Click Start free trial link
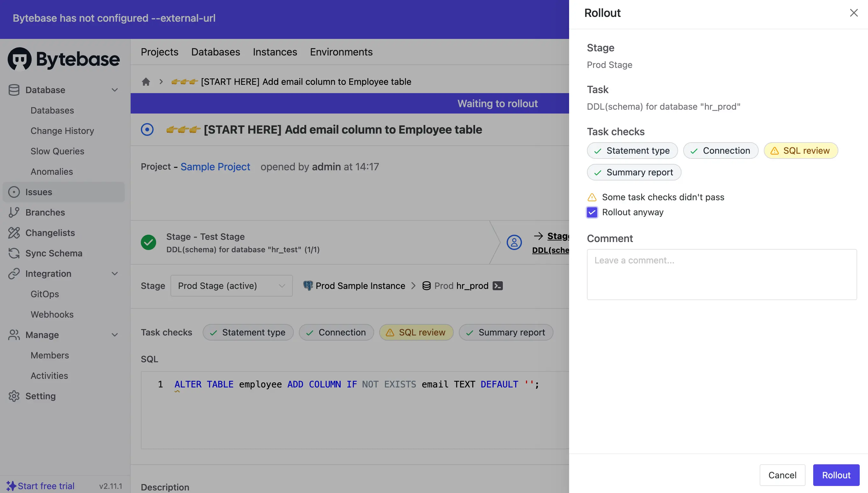 pos(46,486)
